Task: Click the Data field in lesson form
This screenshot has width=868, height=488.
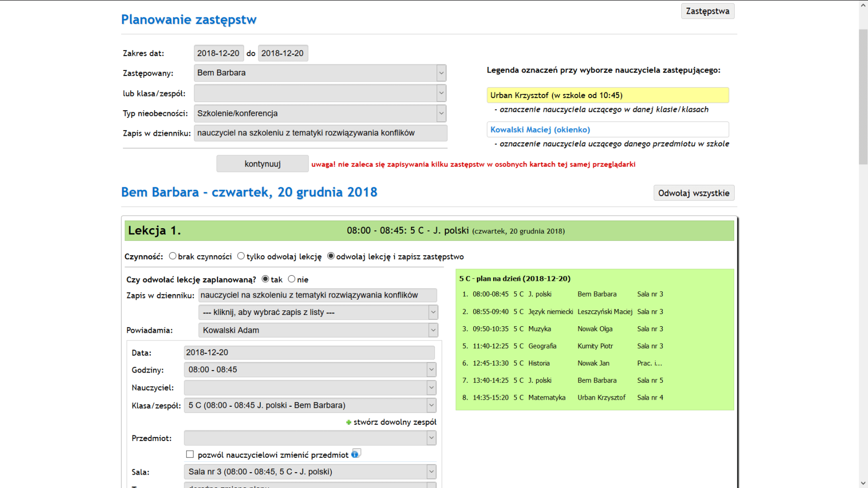Action: pos(309,353)
